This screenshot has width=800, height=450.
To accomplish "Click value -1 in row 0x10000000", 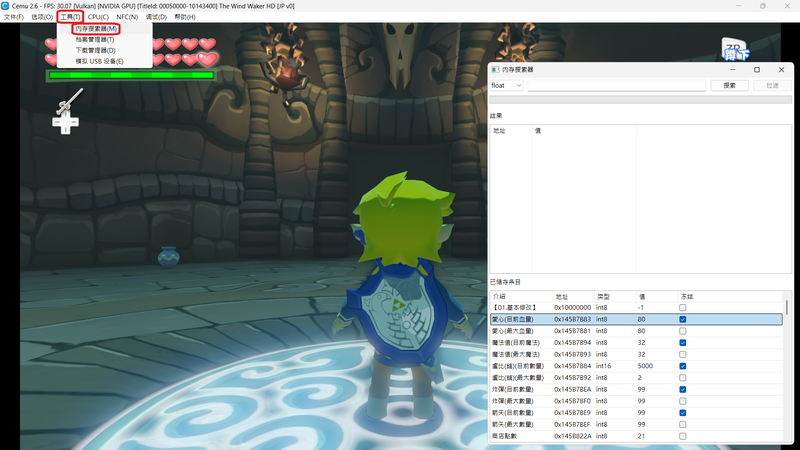I will click(640, 308).
